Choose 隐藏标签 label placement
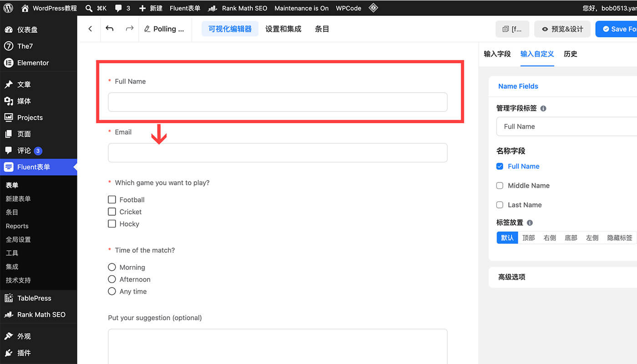This screenshot has width=637, height=364. point(620,238)
